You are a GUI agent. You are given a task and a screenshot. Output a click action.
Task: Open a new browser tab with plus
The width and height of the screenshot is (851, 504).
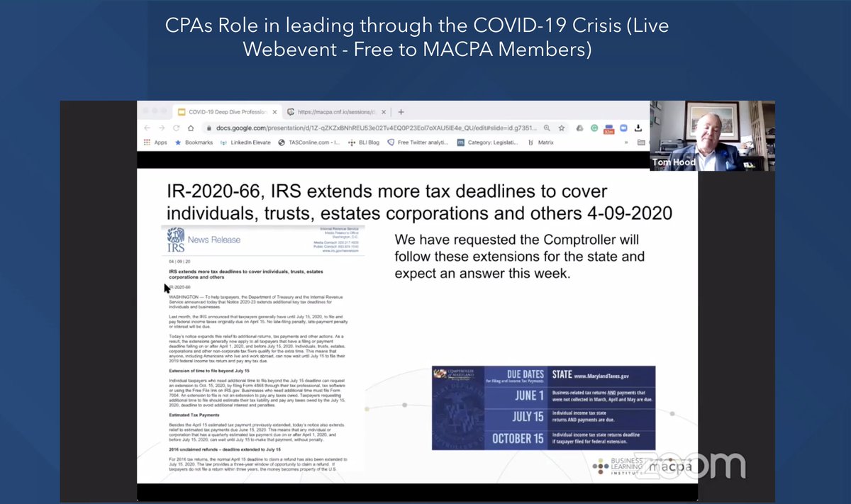click(x=401, y=112)
